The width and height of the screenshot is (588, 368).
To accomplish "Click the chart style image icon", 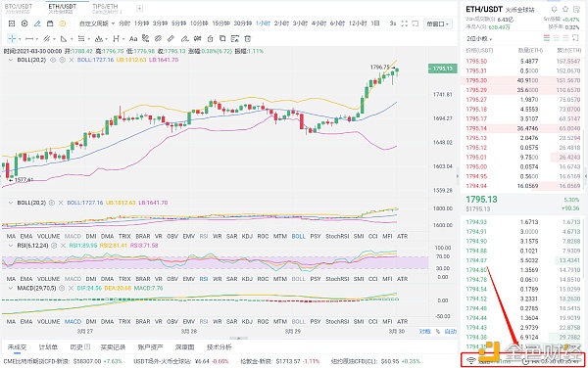I will click(12, 23).
